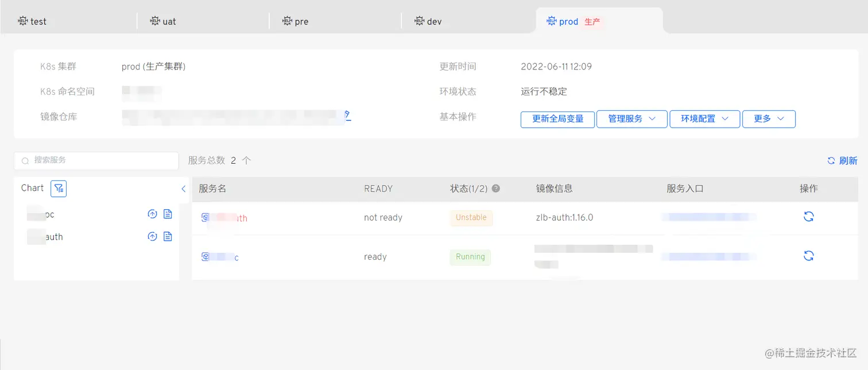Open the 管理服务 dropdown
The width and height of the screenshot is (868, 370).
point(632,119)
